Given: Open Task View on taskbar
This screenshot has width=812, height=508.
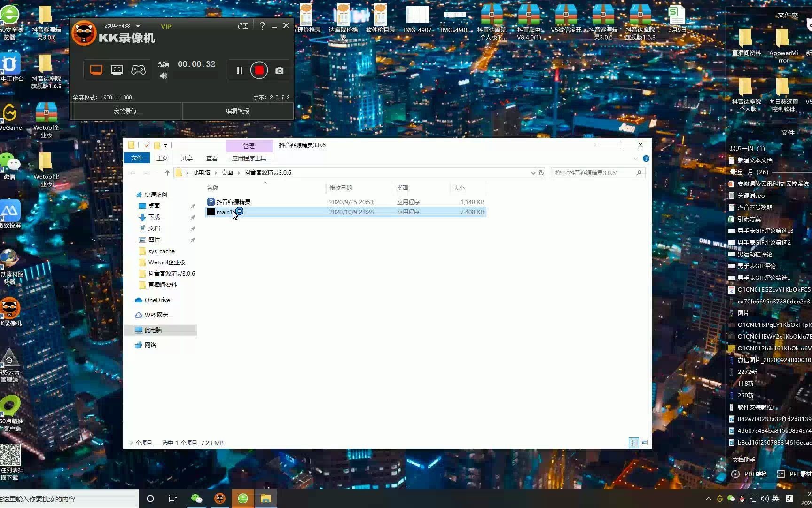Looking at the screenshot, I should click(x=173, y=499).
